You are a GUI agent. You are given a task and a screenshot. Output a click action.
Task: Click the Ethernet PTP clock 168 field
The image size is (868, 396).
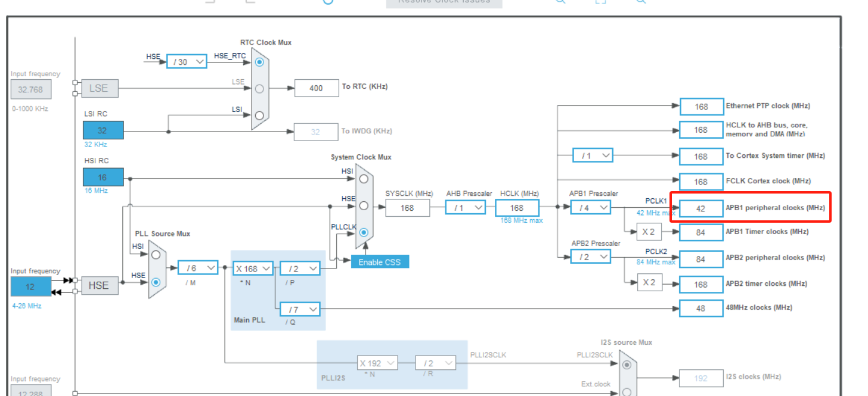pyautogui.click(x=702, y=107)
